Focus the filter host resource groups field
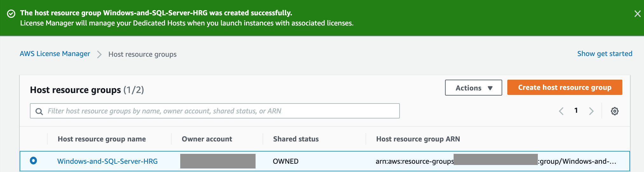 click(x=215, y=111)
